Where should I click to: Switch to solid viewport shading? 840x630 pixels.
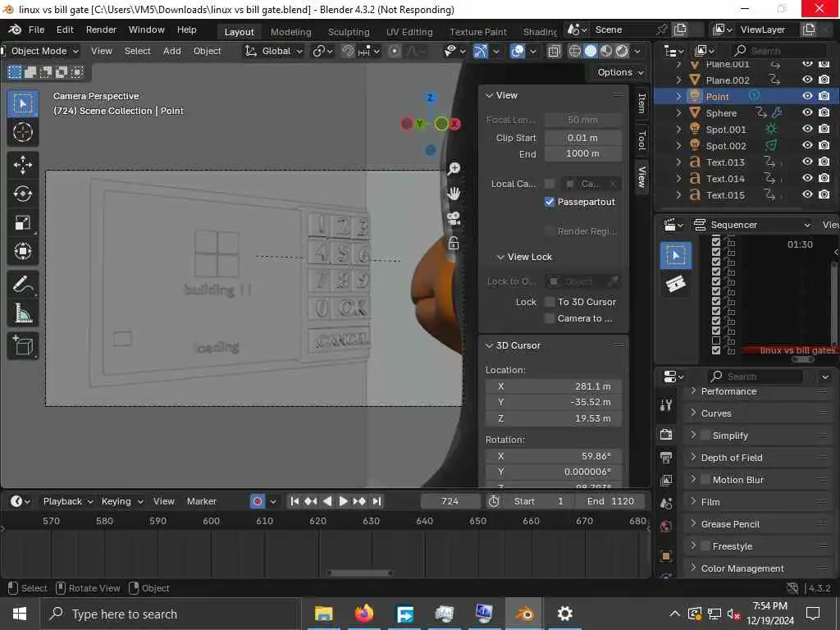[x=591, y=51]
